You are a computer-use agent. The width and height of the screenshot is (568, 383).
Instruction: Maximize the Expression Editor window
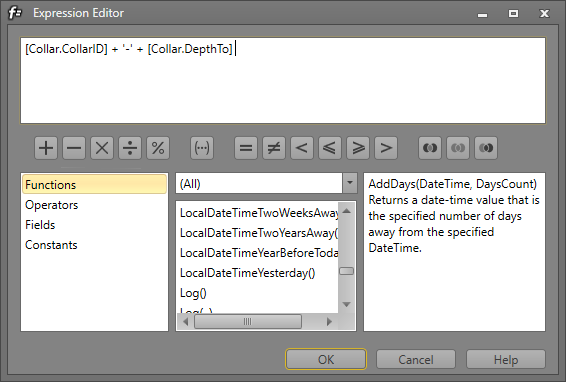coord(513,14)
